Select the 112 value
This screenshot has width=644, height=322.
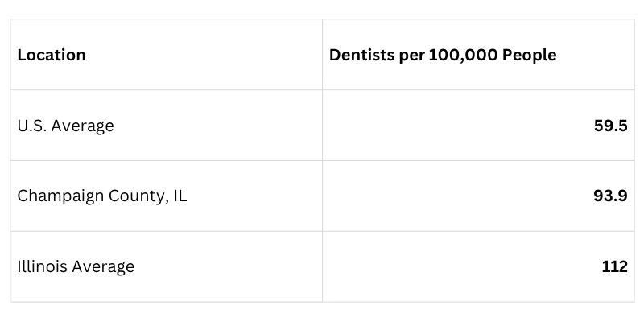(614, 267)
